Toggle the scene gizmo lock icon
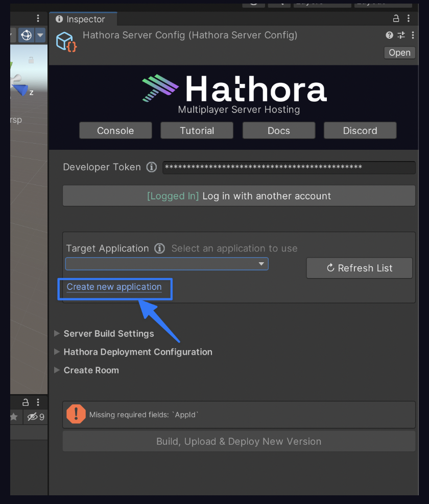 click(x=31, y=60)
